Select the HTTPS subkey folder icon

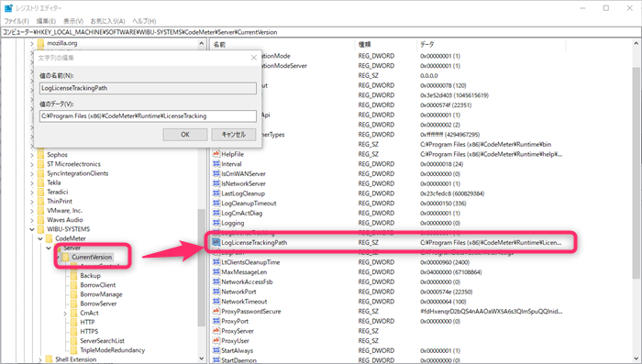(x=73, y=331)
